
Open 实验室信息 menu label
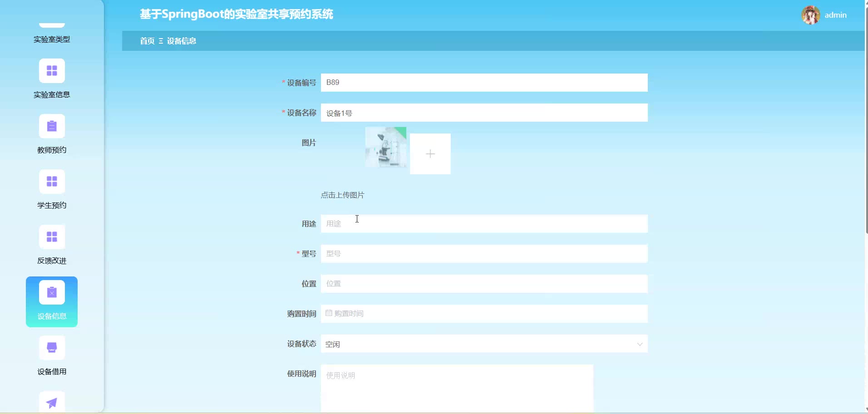click(x=52, y=95)
